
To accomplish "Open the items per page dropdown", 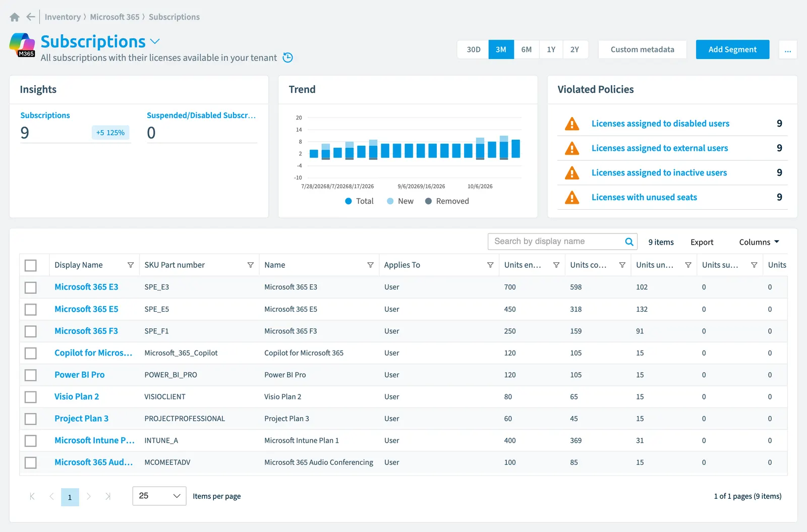I will [x=159, y=496].
